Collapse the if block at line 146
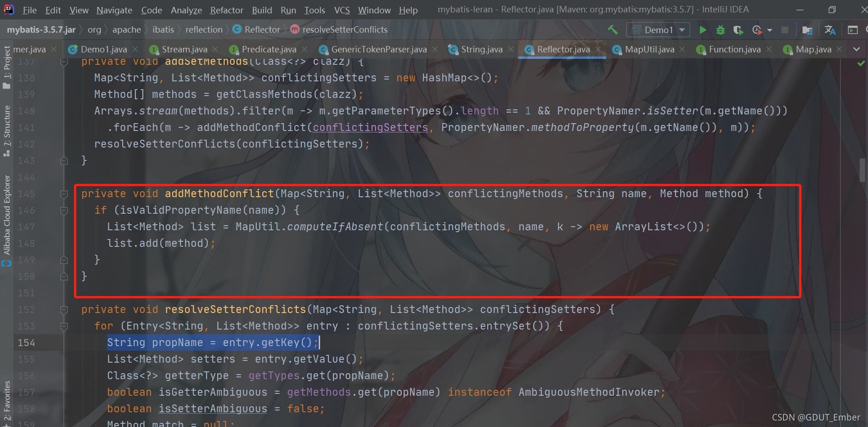This screenshot has height=427, width=868. (x=64, y=211)
